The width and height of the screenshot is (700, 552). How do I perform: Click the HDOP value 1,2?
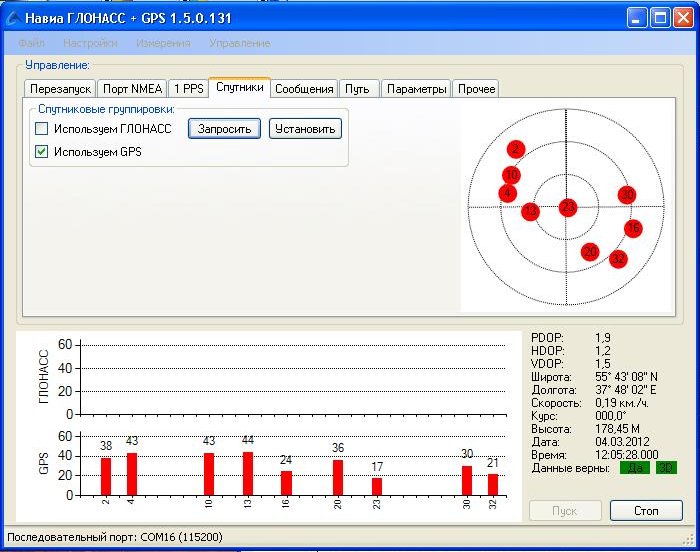602,351
